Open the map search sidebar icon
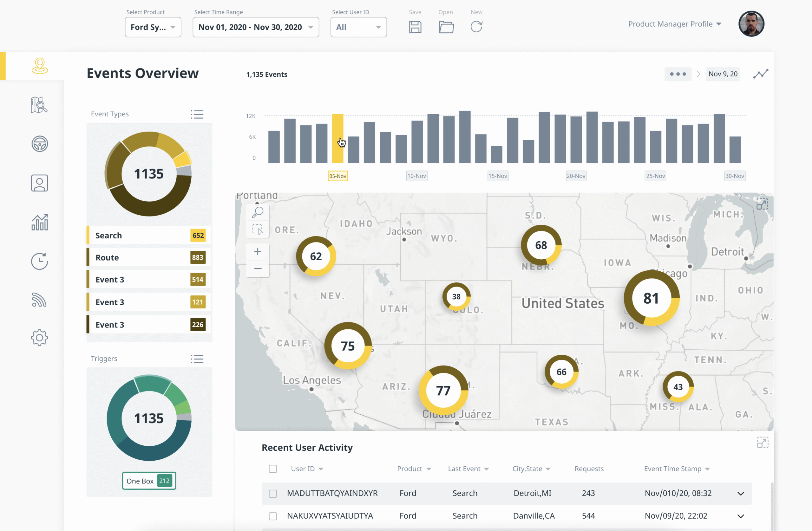Image resolution: width=812 pixels, height=531 pixels. [39, 105]
